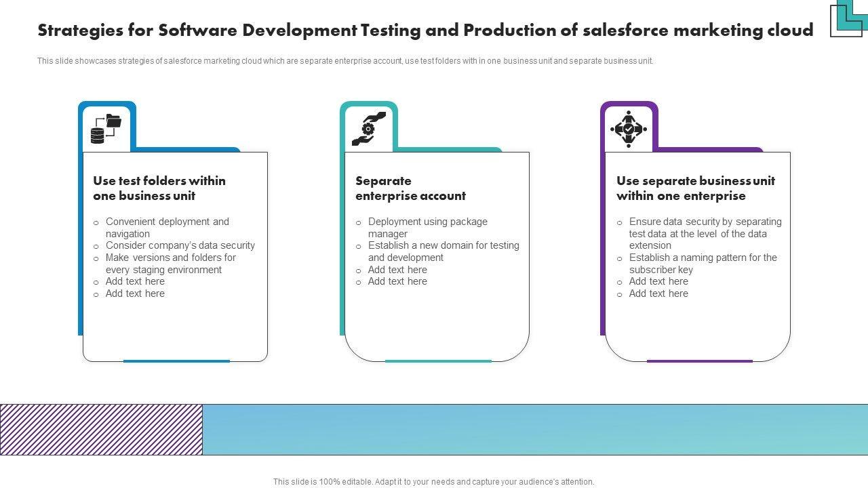Click bullet 'Establish a naming pattern for the subscriber key'
Viewport: 868px width, 488px height.
[x=703, y=264]
